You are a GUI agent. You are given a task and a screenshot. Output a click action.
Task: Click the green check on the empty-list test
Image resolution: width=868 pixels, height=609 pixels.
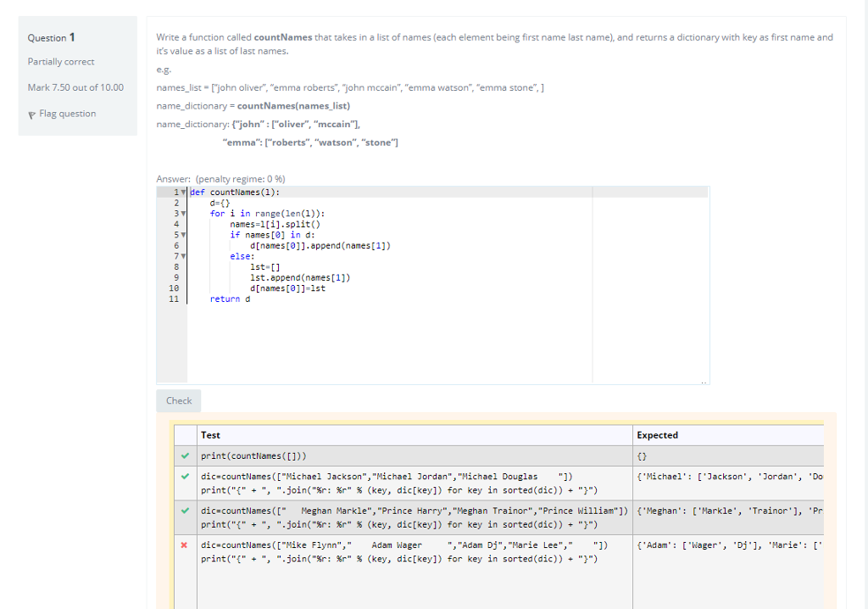[185, 455]
